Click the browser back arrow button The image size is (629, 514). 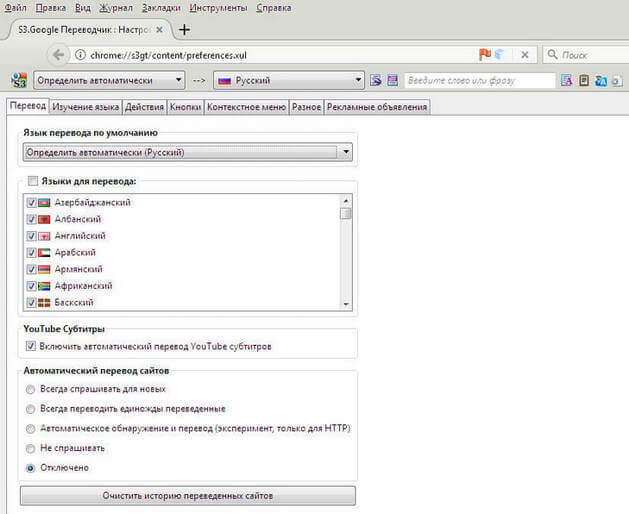[59, 55]
